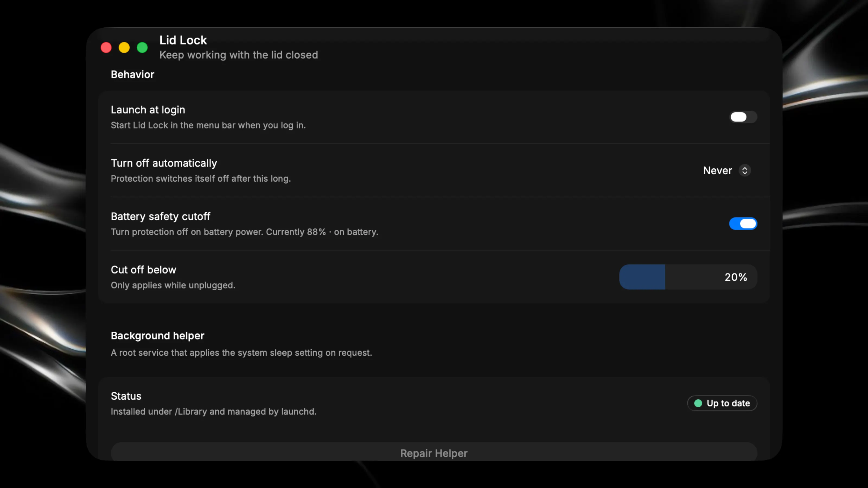Click the Cut off below label
Image resolution: width=868 pixels, height=488 pixels.
click(143, 270)
